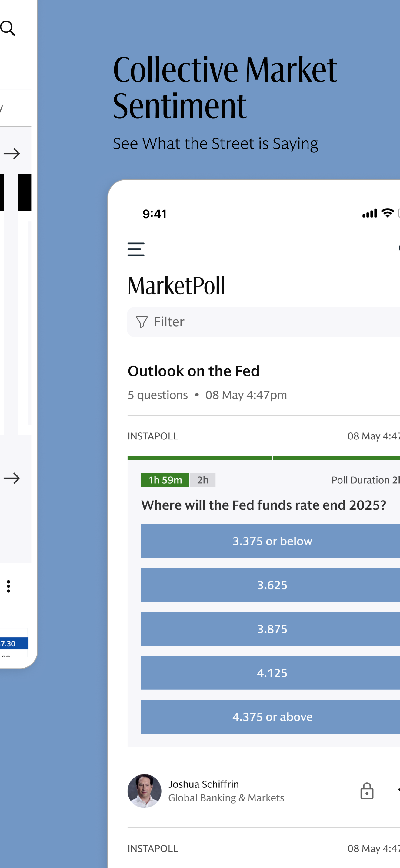Open the Outlook on the Fed poll group
The image size is (400, 868).
click(194, 371)
